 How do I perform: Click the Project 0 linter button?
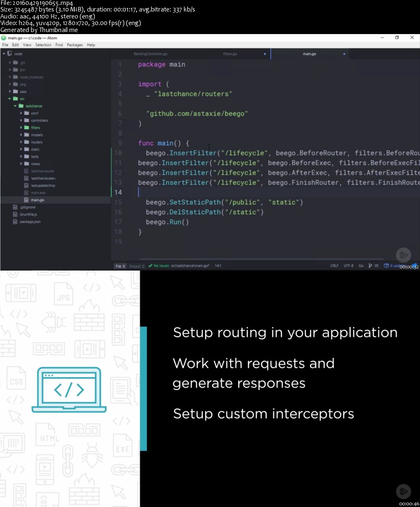[137, 266]
